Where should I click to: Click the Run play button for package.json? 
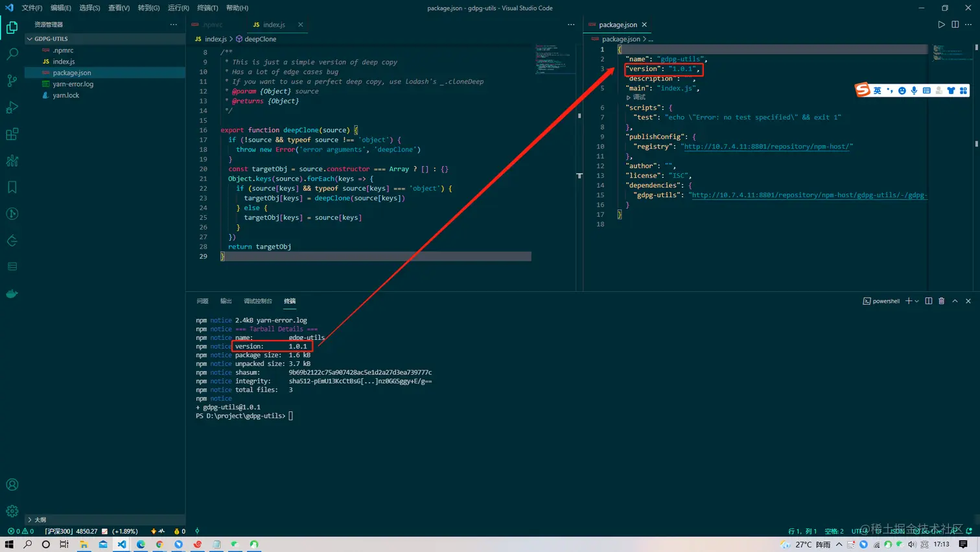click(941, 25)
